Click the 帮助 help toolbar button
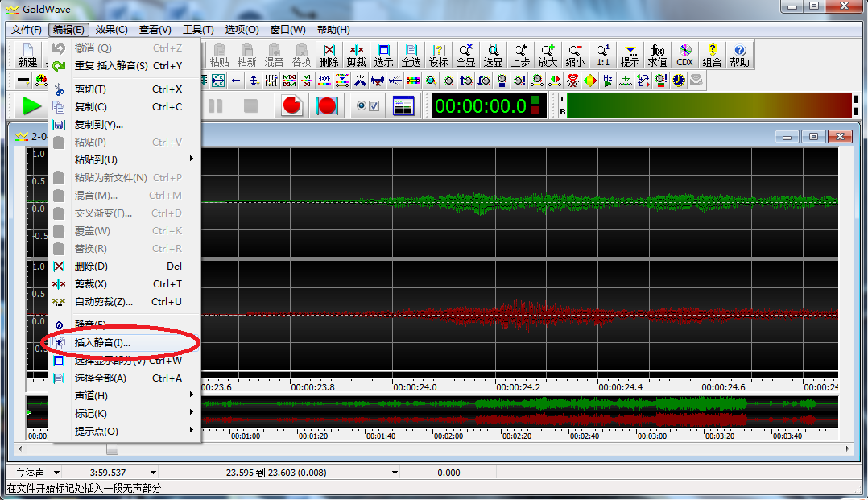The height and width of the screenshot is (500, 868). point(738,55)
